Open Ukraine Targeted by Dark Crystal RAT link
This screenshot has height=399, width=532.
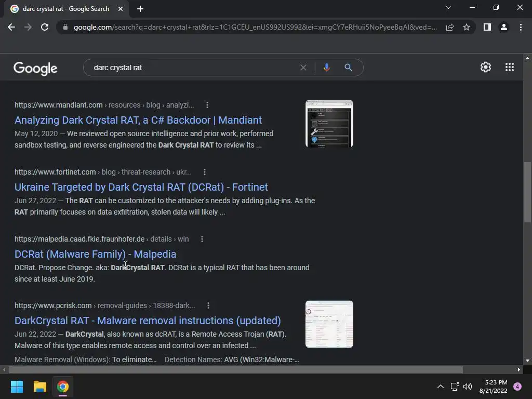click(141, 187)
